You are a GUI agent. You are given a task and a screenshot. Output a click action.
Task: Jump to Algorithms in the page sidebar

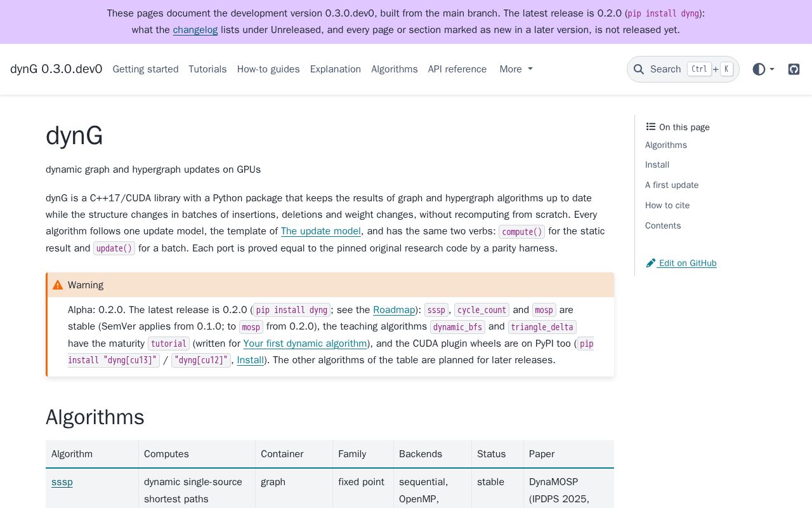pyautogui.click(x=666, y=145)
